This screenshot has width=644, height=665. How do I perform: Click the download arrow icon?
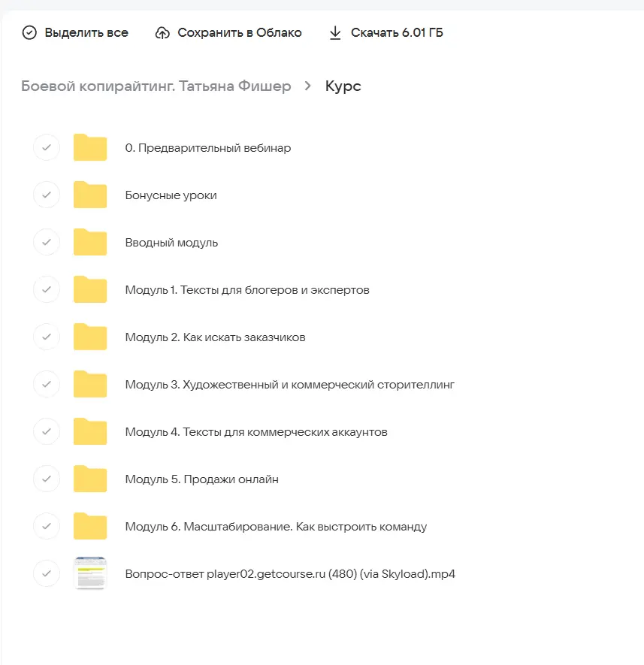[x=335, y=33]
